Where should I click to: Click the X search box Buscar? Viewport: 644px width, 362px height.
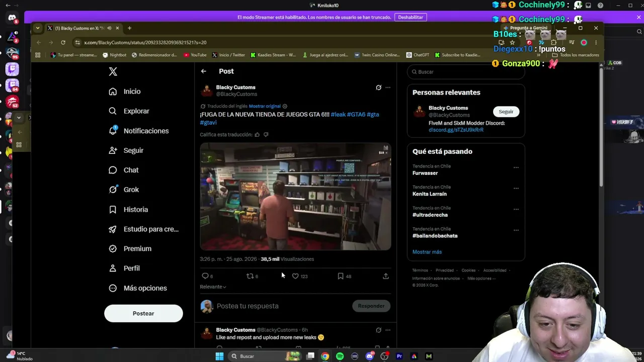click(466, 72)
